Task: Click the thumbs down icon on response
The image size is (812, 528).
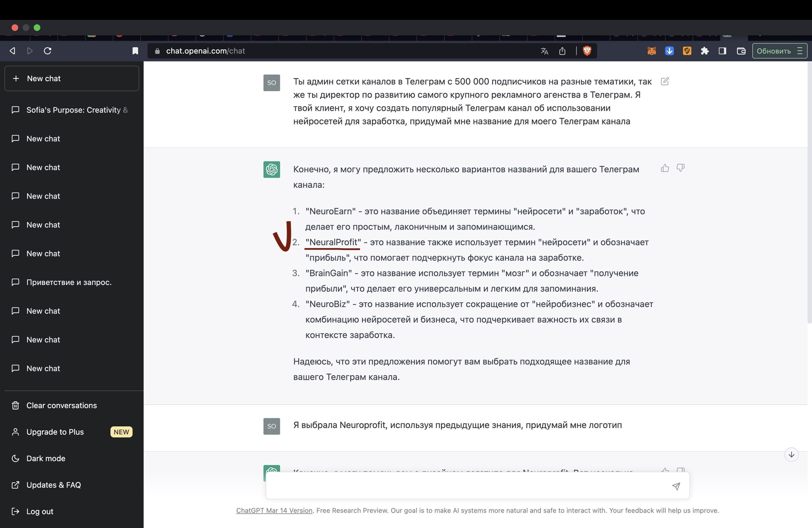Action: pos(681,169)
